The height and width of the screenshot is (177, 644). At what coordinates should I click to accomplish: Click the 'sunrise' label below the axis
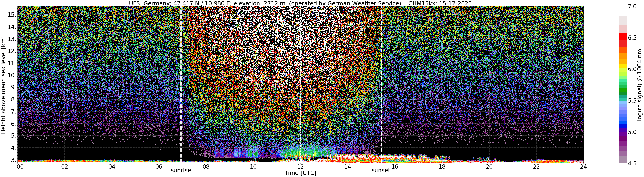[181, 170]
